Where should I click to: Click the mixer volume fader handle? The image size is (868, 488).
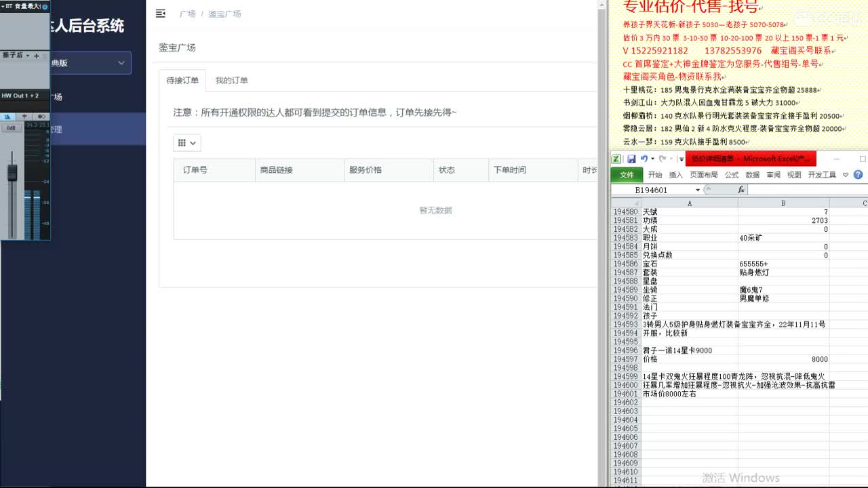click(x=12, y=172)
